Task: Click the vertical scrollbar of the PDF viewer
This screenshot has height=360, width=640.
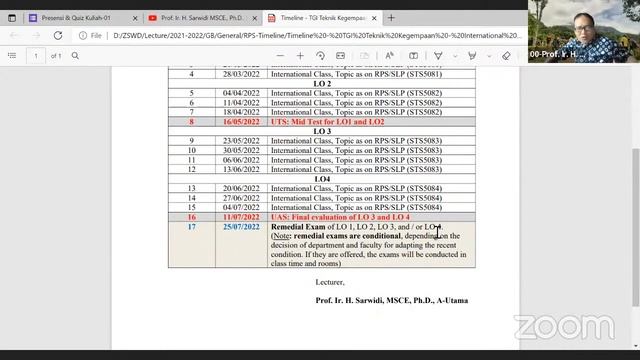Action: tap(636, 227)
